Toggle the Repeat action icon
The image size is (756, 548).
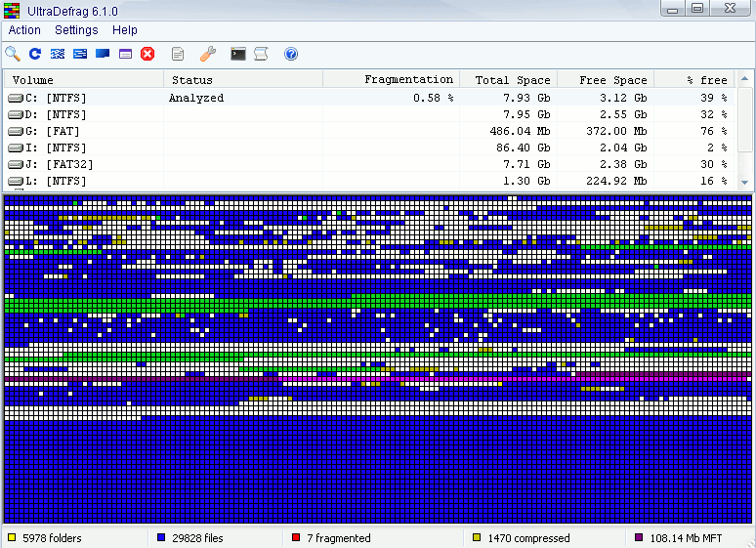(35, 54)
